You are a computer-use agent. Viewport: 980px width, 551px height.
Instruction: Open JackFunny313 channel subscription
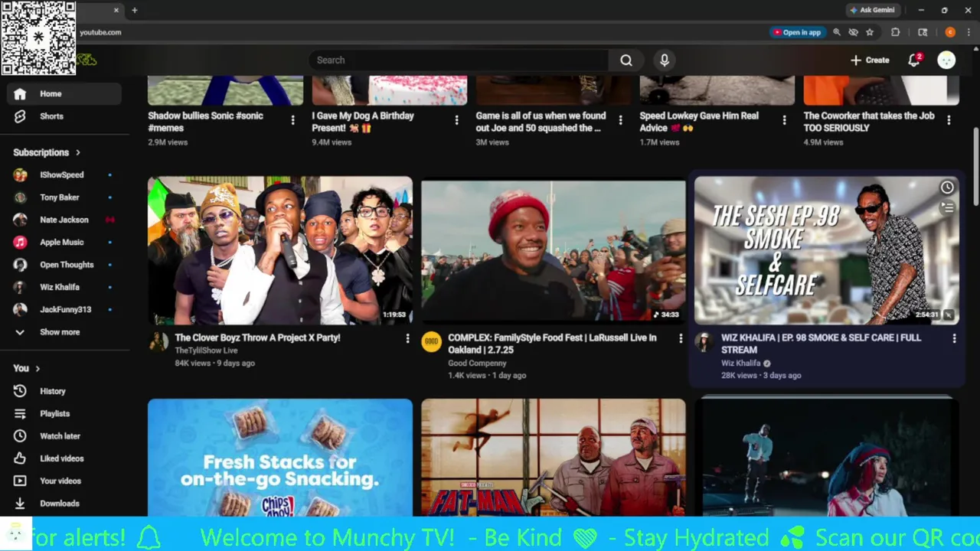tap(64, 310)
